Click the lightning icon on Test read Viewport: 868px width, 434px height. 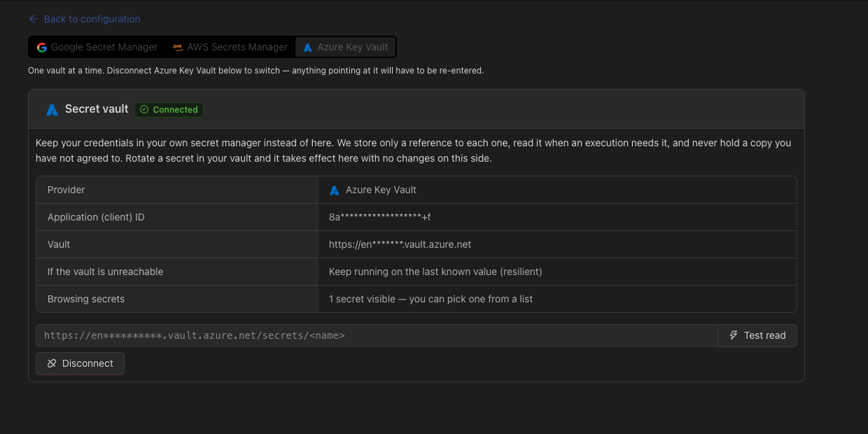[x=734, y=335]
